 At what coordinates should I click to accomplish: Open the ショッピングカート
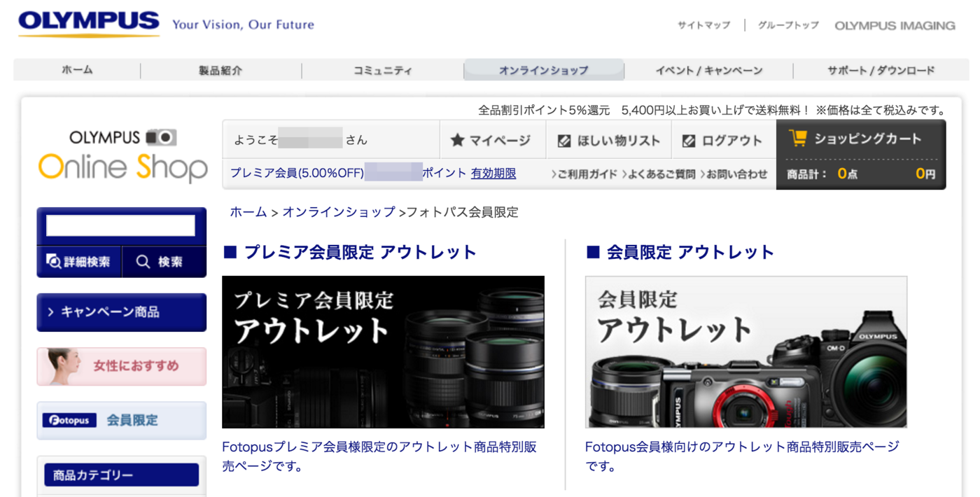pos(861,139)
